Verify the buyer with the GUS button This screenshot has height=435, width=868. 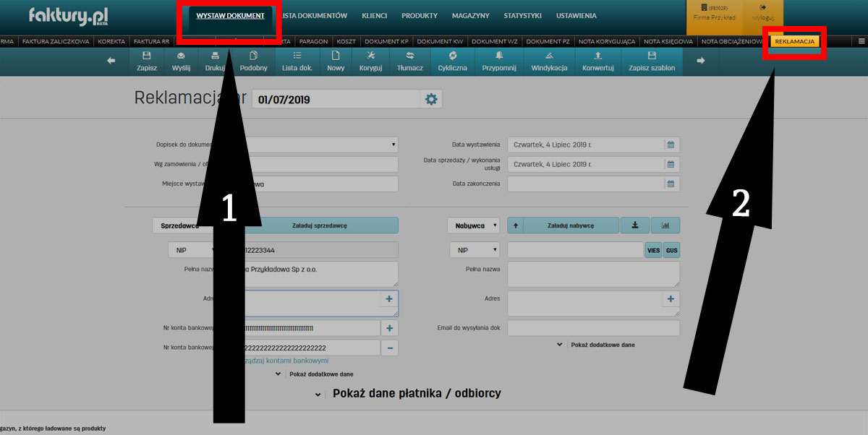point(672,250)
